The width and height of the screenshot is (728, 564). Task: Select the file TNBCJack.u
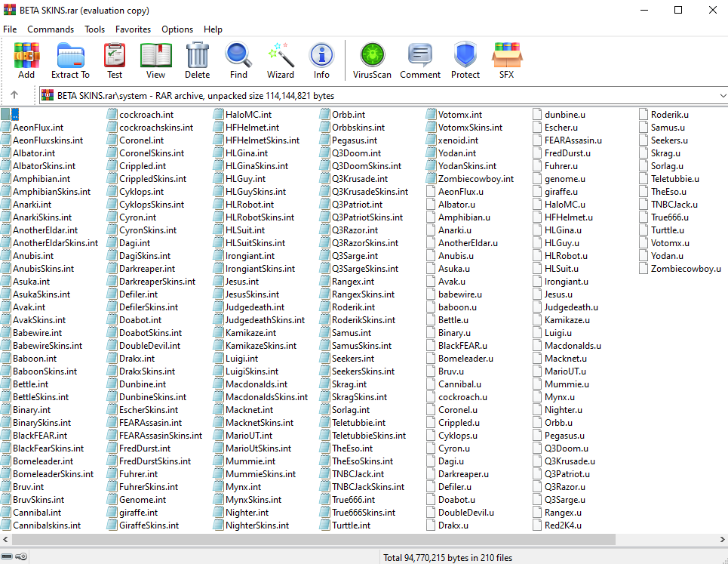674,204
